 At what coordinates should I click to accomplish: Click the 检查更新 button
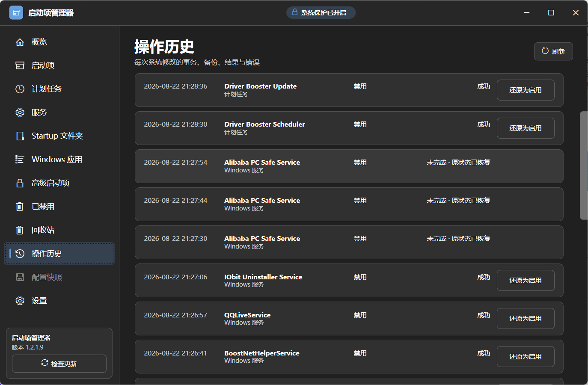59,364
